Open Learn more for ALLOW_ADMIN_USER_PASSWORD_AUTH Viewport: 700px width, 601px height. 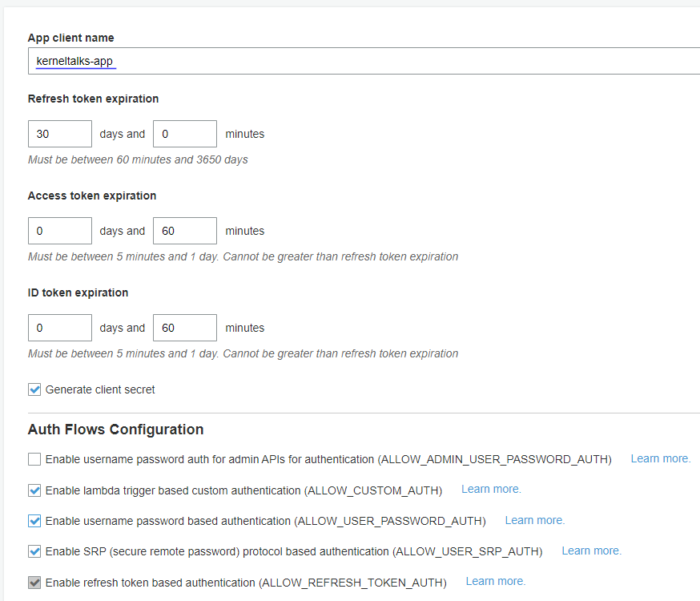tap(661, 458)
